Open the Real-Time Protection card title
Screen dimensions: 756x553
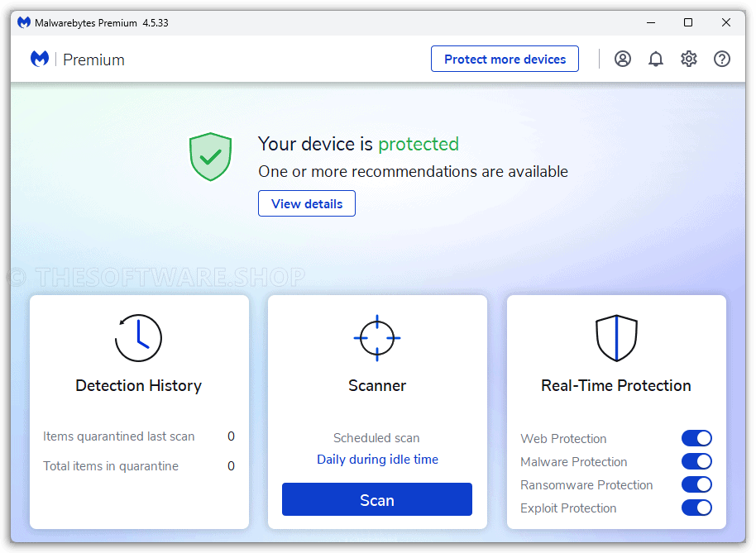[x=616, y=385]
